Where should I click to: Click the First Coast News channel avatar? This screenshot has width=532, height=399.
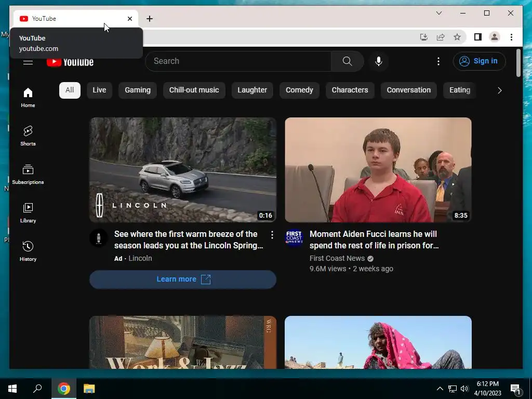coord(294,238)
